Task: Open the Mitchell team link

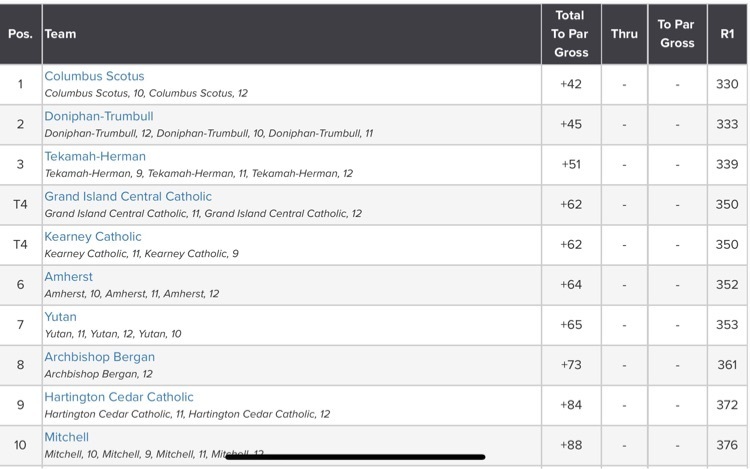Action: tap(66, 437)
